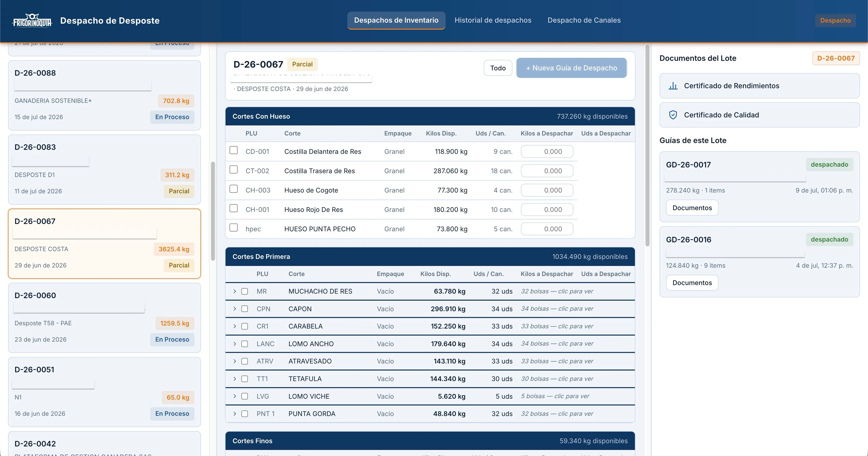Screen dimensions: 868x456
Task: Expand the LOMO VICHE row
Action: pos(235,396)
